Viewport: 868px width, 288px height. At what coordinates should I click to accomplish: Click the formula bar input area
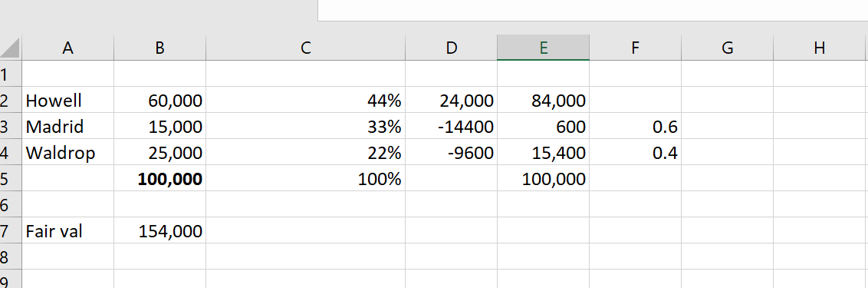(592, 10)
